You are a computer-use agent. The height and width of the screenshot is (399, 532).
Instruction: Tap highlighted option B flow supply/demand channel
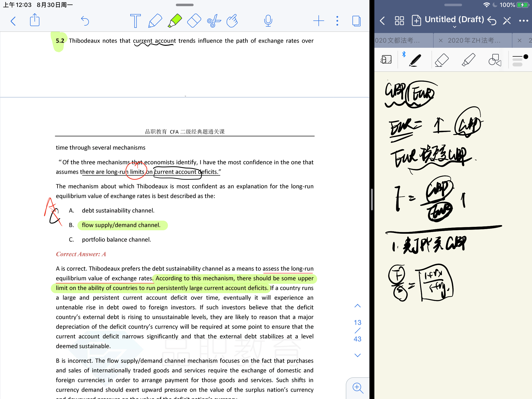pyautogui.click(x=121, y=225)
